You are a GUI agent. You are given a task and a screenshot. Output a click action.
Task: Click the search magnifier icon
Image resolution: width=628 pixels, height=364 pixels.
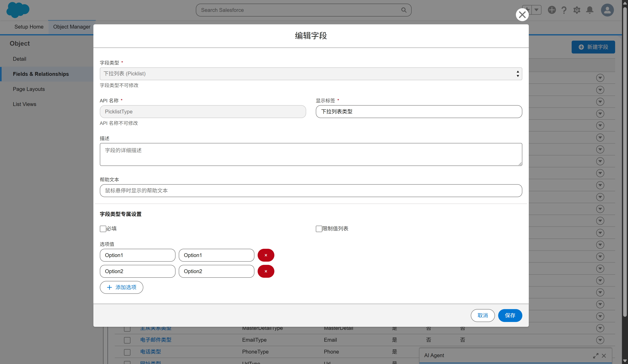404,10
